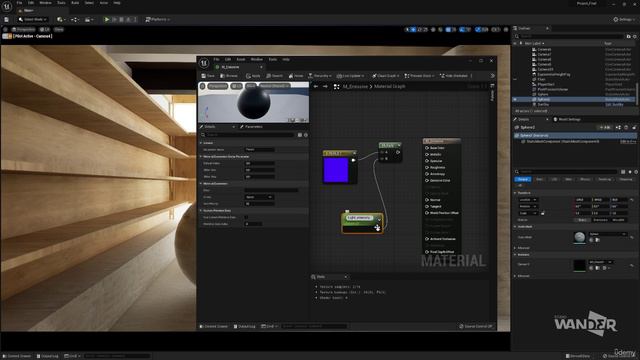Screen dimensions: 640x360
Task: Go forward in material graph navigation
Action: (325, 87)
